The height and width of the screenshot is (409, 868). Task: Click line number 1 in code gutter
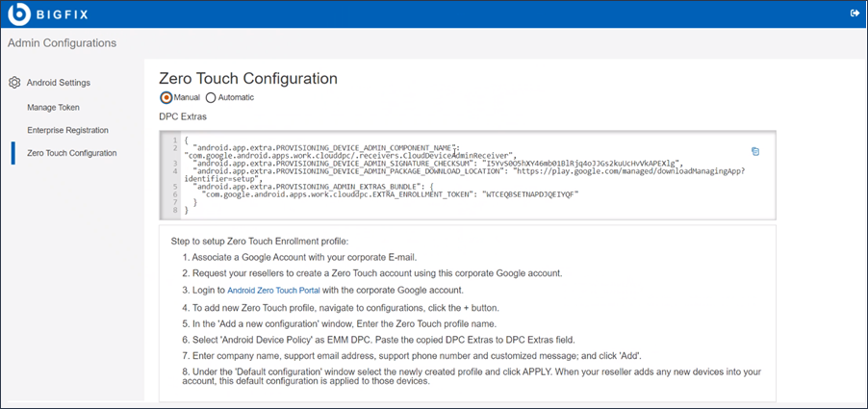(173, 140)
